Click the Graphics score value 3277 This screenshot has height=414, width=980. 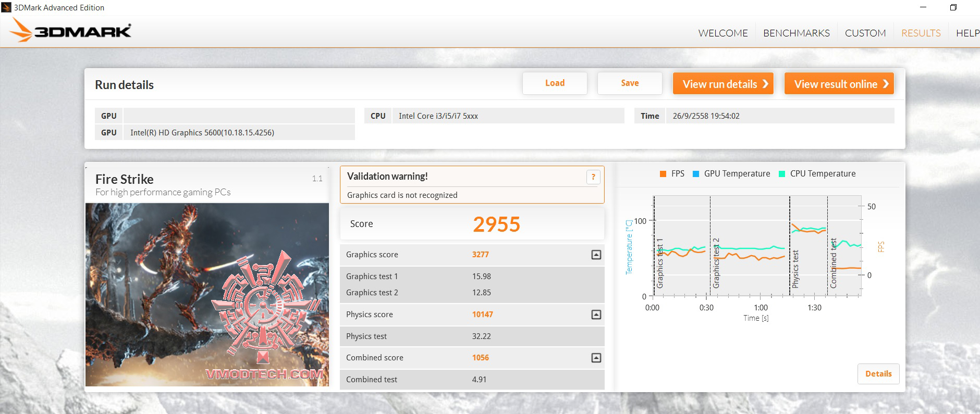click(x=481, y=255)
